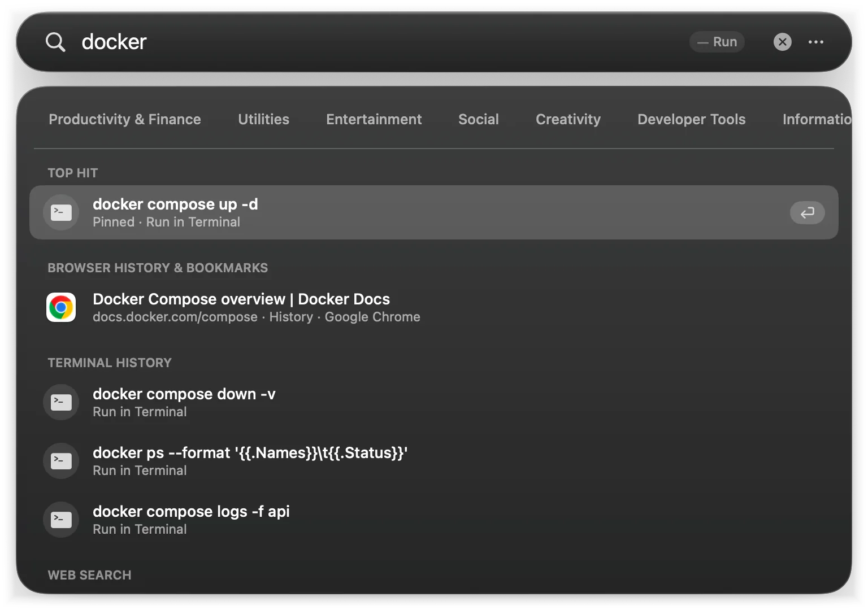Image resolution: width=868 pixels, height=610 pixels.
Task: Open the three-dots more options menu
Action: tap(815, 42)
